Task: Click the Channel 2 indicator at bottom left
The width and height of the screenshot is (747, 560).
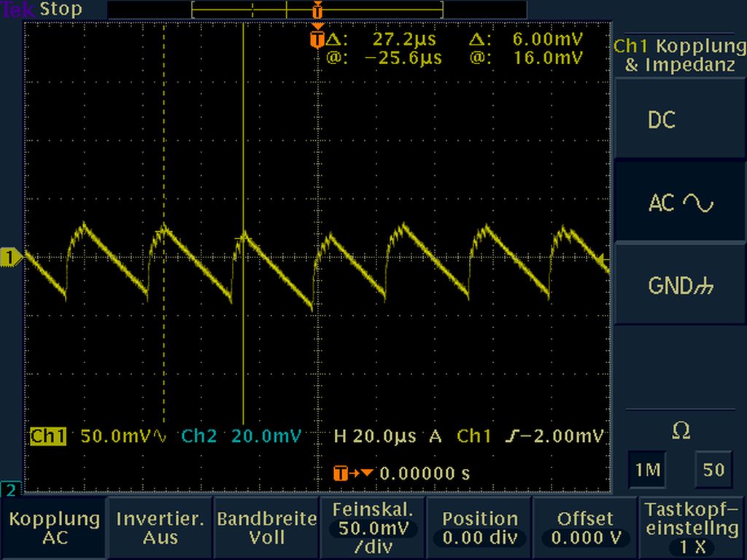Action: point(10,489)
